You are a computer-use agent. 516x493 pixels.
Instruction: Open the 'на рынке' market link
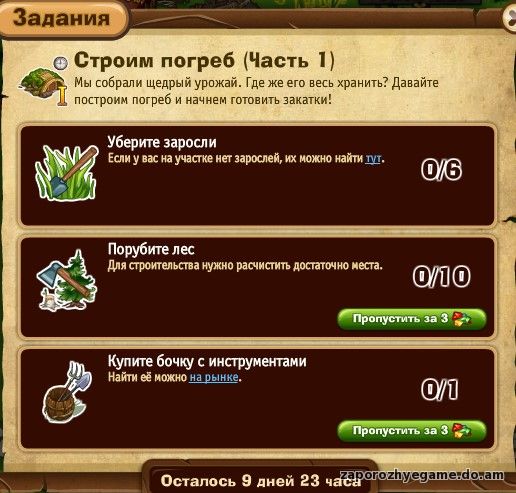(214, 377)
